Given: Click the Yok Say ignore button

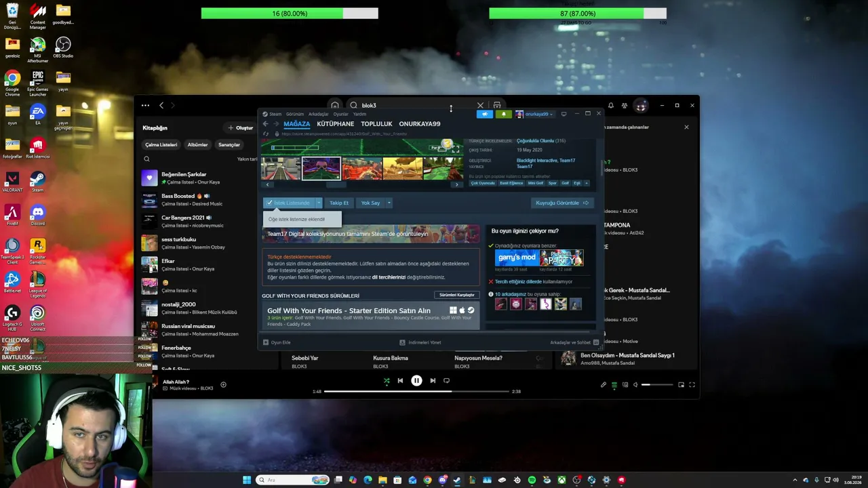Looking at the screenshot, I should tap(370, 203).
